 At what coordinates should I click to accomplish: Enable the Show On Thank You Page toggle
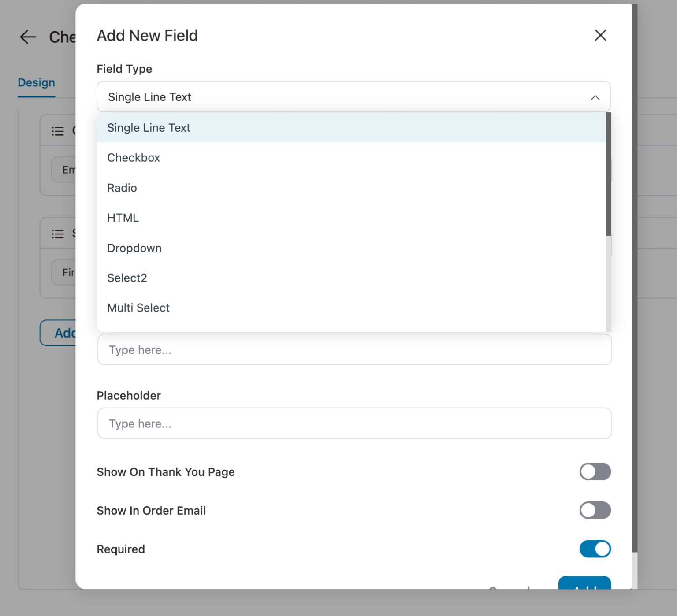595,472
